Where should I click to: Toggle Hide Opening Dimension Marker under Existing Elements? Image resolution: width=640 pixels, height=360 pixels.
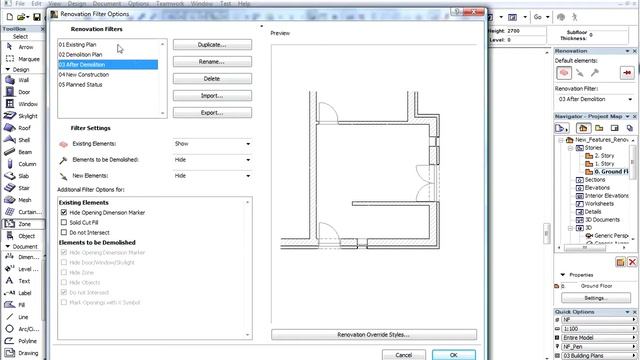pos(64,213)
